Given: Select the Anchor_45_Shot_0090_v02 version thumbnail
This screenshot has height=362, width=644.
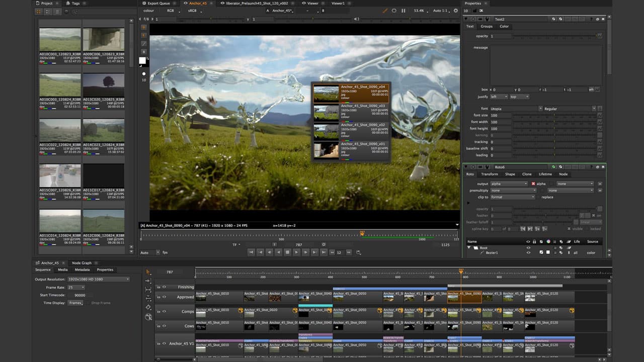Looking at the screenshot, I should pos(326,130).
